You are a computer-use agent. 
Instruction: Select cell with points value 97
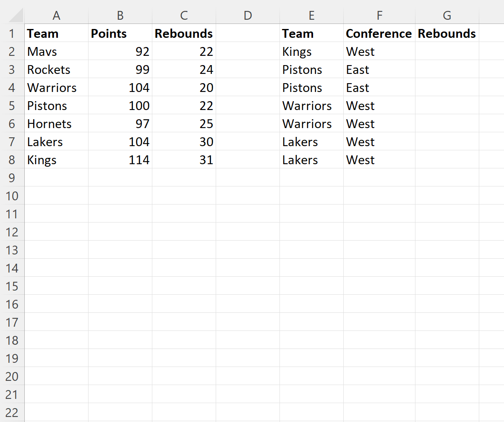pos(120,124)
